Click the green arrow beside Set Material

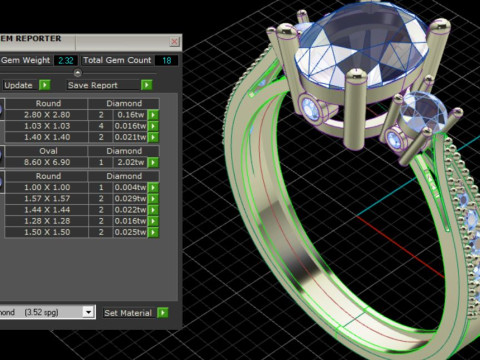click(163, 313)
